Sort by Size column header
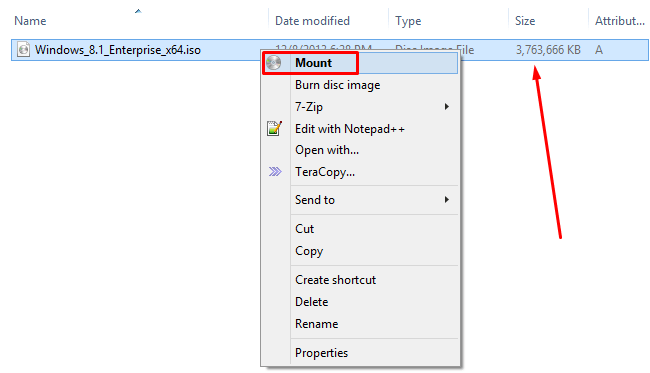The width and height of the screenshot is (650, 373). 525,21
